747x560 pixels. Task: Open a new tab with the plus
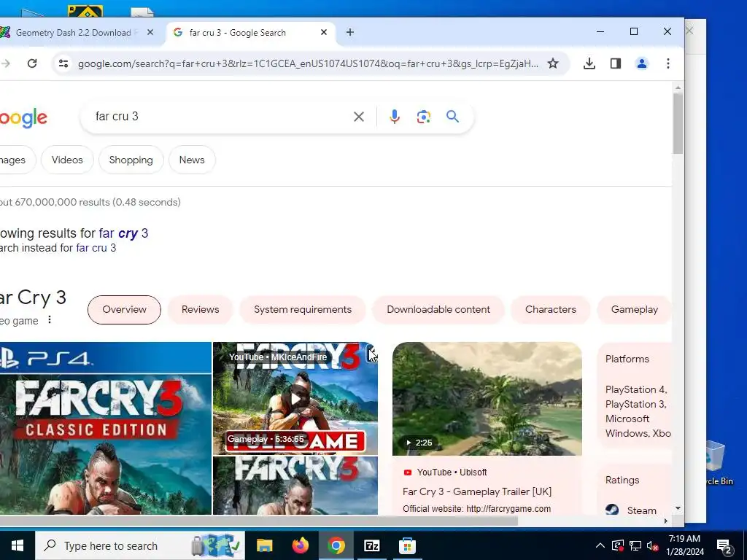[x=349, y=32]
